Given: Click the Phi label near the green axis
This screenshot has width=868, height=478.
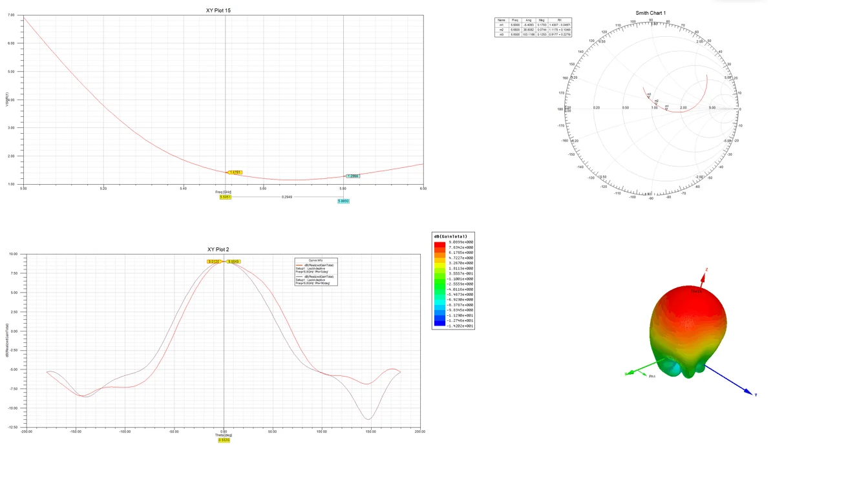Looking at the screenshot, I should click(652, 377).
